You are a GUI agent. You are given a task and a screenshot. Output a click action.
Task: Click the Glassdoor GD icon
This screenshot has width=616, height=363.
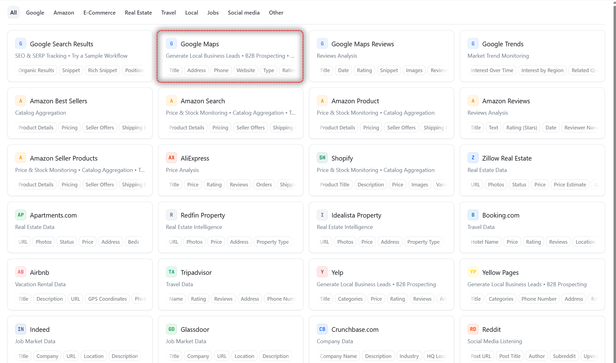171,329
